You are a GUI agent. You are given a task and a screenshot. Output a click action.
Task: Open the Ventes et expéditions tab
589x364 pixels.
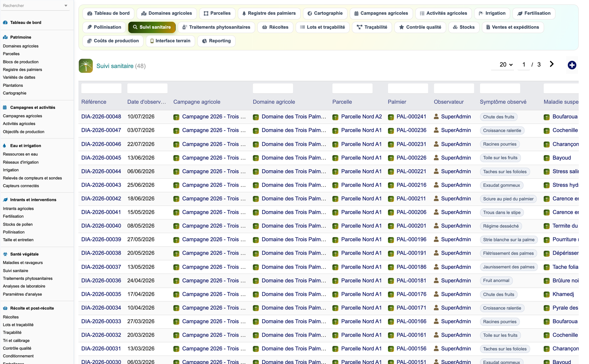pos(512,27)
